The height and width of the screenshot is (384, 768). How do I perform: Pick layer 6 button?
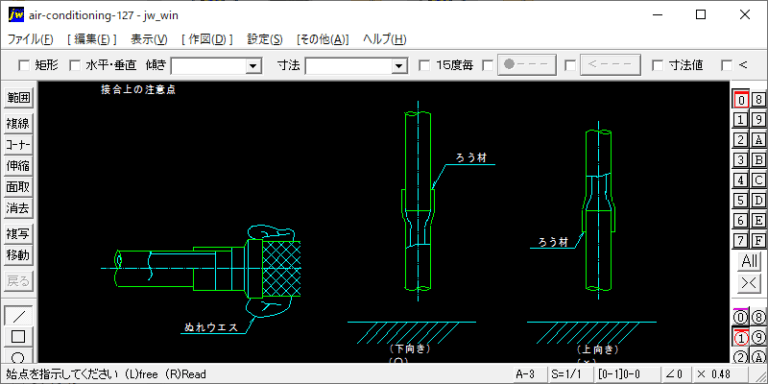741,220
